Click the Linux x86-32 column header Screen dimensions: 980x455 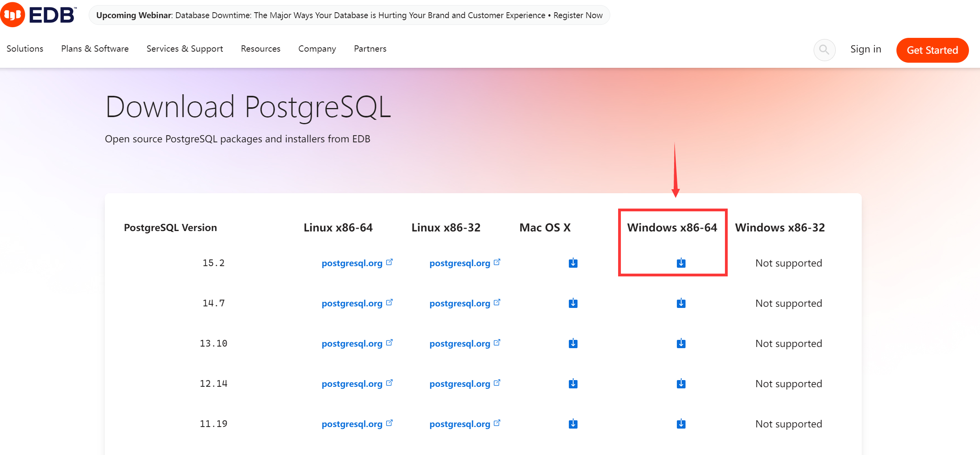coord(446,227)
